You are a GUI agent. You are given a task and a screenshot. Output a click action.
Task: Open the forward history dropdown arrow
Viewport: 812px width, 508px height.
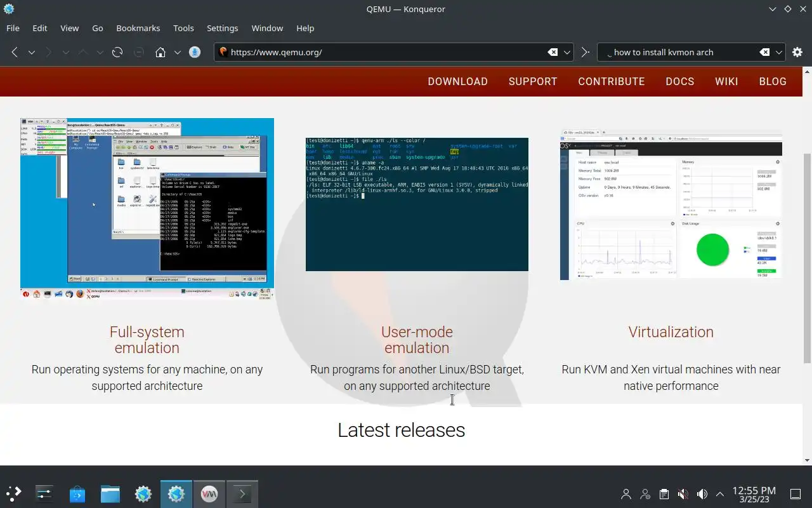click(x=65, y=52)
